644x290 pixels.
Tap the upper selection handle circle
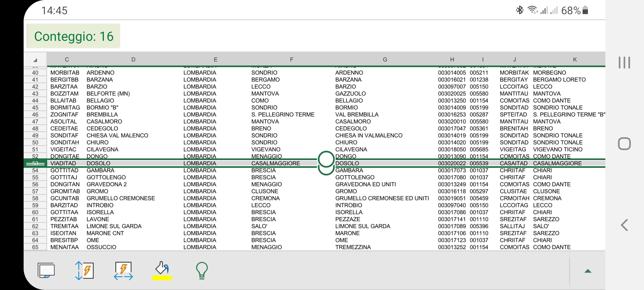pyautogui.click(x=326, y=159)
